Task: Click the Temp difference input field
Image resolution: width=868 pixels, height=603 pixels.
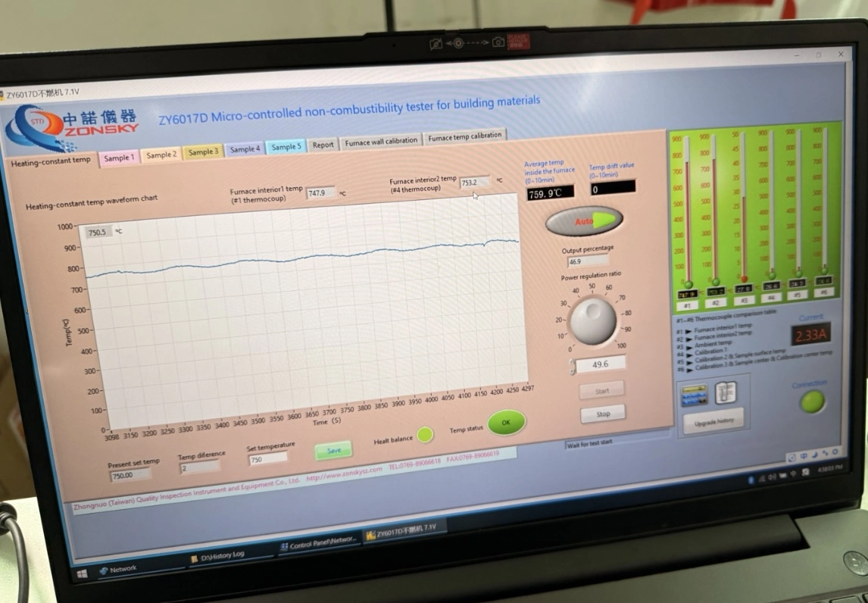Action: pyautogui.click(x=200, y=467)
